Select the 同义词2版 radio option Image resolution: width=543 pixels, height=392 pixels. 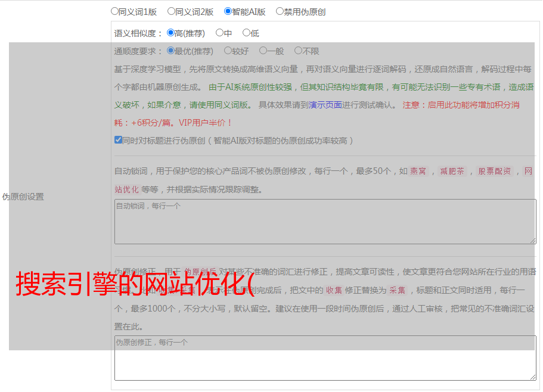(x=171, y=11)
